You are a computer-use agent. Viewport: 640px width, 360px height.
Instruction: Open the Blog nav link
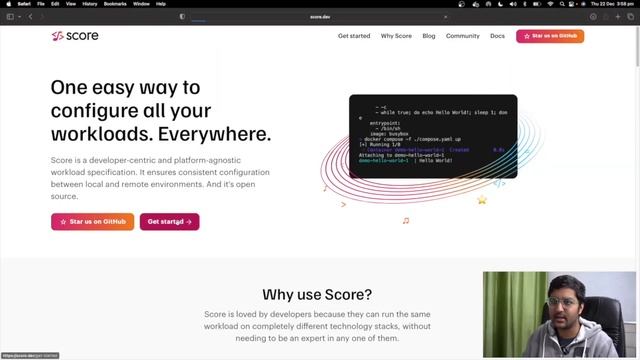(429, 36)
